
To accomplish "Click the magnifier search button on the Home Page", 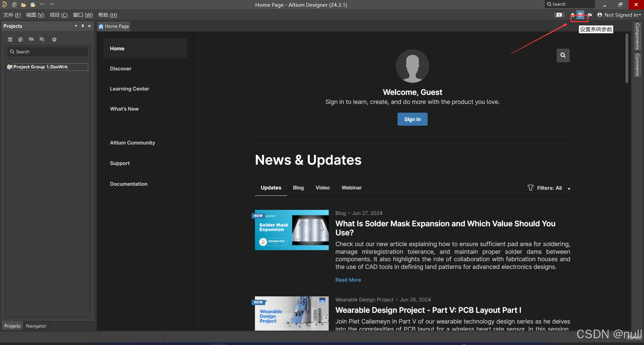I will coord(563,55).
